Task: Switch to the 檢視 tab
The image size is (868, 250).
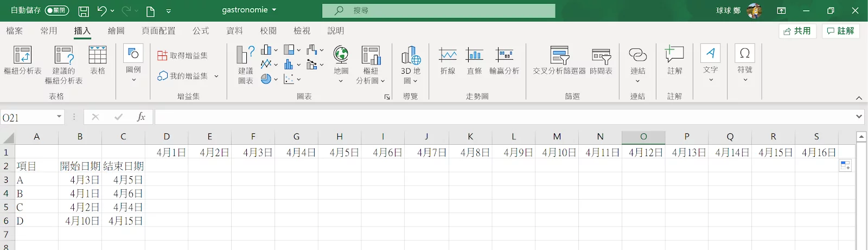Action: point(302,31)
